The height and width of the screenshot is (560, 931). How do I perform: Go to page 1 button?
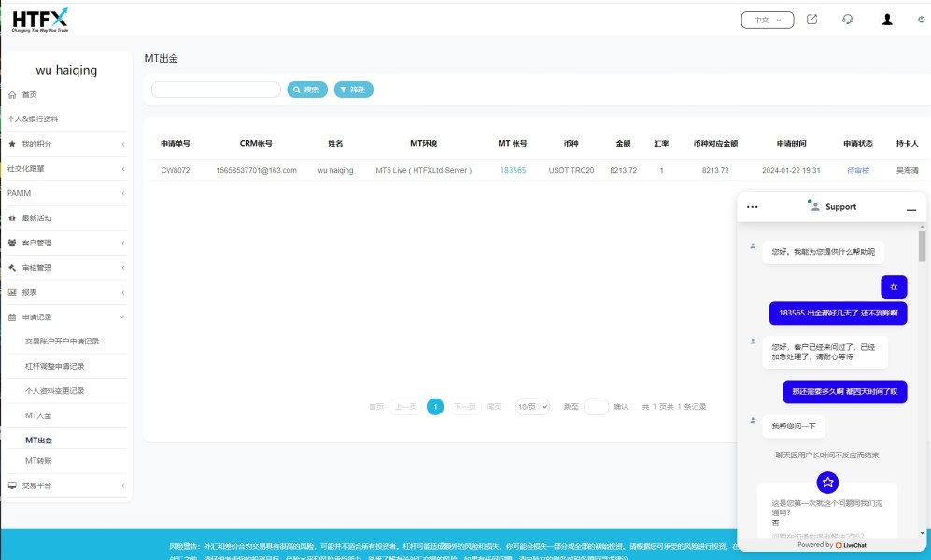tap(435, 406)
